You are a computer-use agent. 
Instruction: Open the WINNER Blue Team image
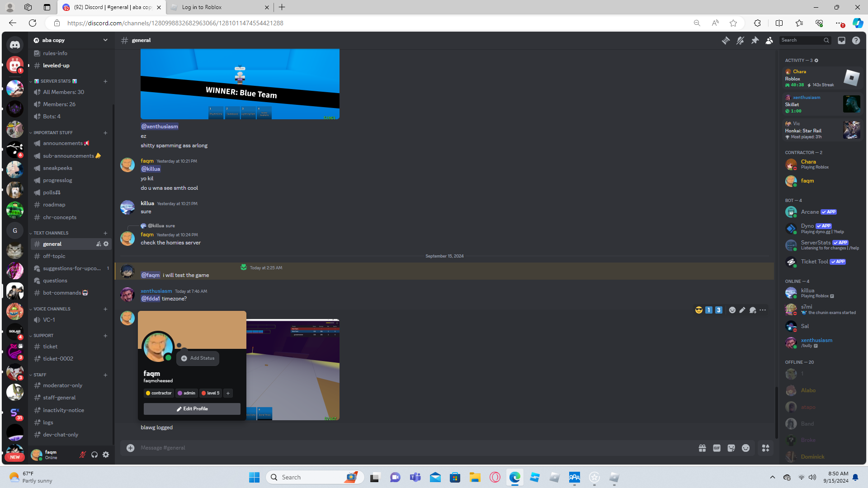(x=240, y=84)
